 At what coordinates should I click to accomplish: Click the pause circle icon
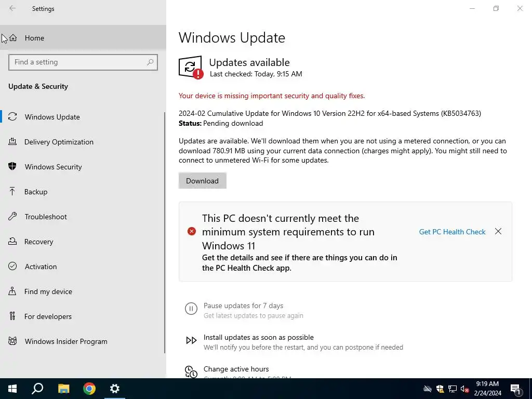[x=191, y=309]
